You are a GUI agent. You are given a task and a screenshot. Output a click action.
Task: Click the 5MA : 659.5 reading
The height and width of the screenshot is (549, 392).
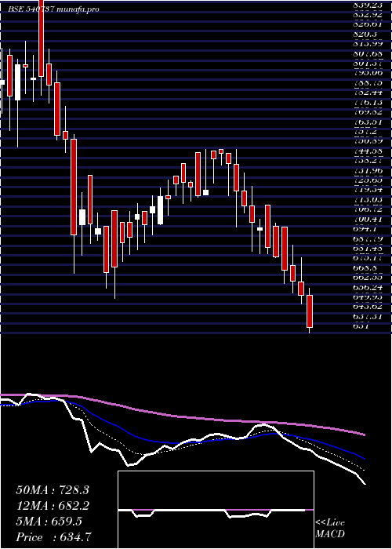(x=49, y=522)
